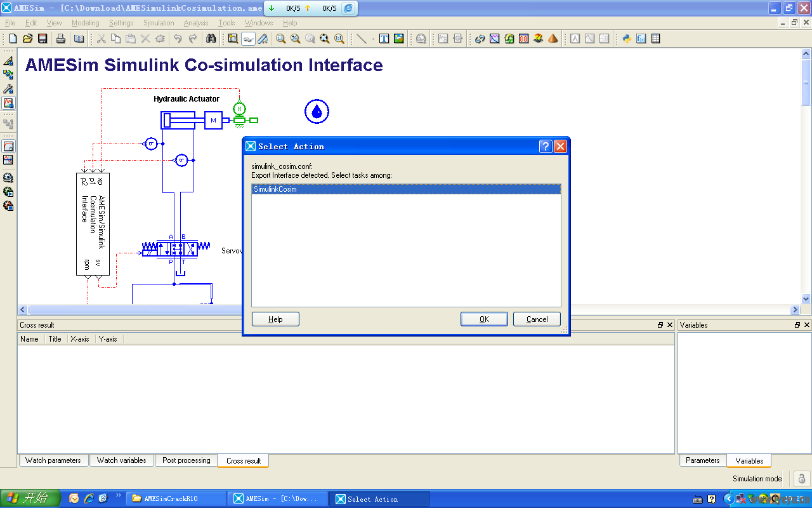
Task: Click the orange cone animation icon
Action: [553, 39]
